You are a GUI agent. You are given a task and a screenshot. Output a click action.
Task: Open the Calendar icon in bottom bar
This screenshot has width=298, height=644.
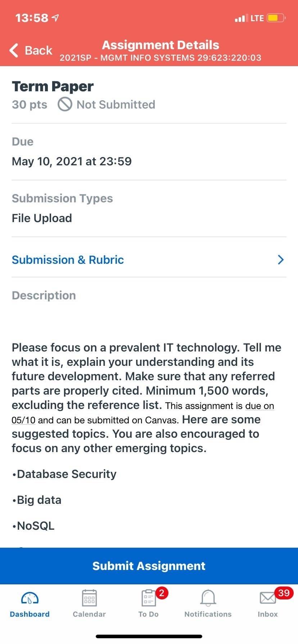pyautogui.click(x=89, y=598)
